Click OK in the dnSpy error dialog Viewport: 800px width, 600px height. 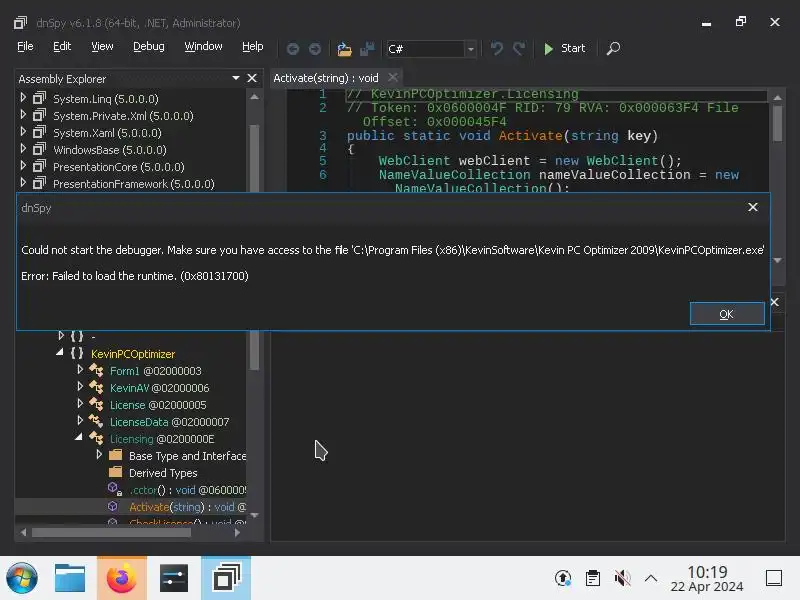click(x=727, y=314)
